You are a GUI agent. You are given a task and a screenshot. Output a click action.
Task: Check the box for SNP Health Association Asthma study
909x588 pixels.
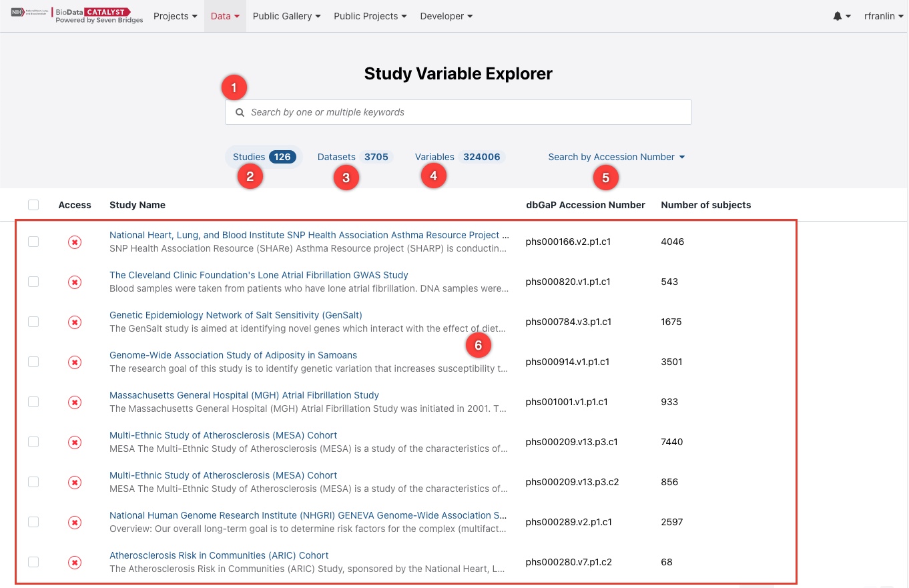click(x=33, y=242)
